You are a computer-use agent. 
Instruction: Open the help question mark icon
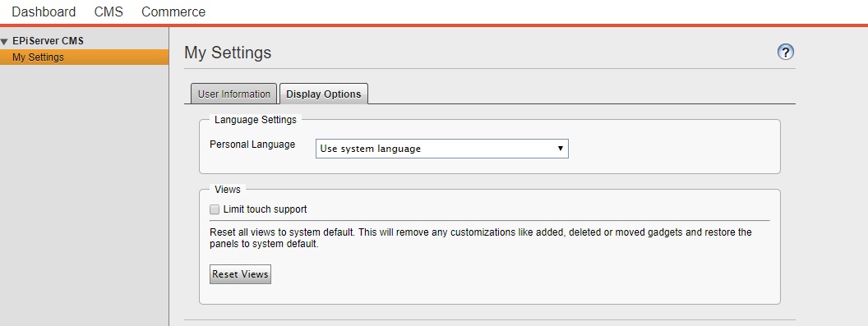pyautogui.click(x=786, y=52)
